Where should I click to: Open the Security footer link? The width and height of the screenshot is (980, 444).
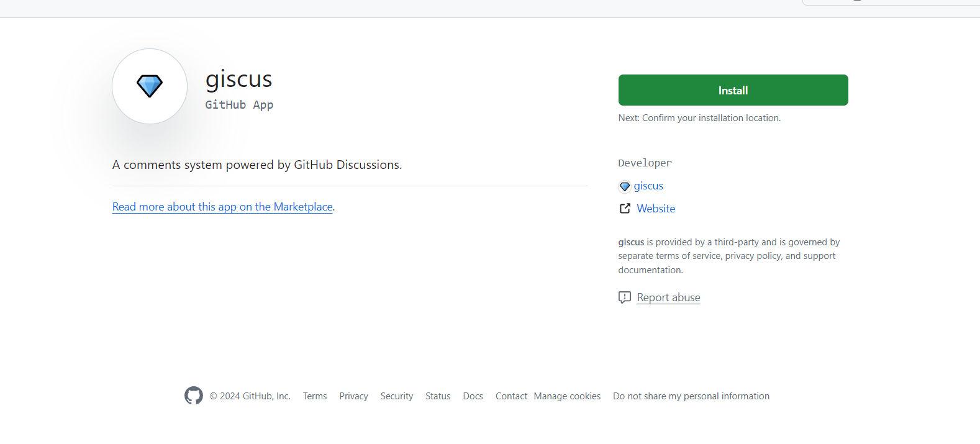tap(397, 396)
